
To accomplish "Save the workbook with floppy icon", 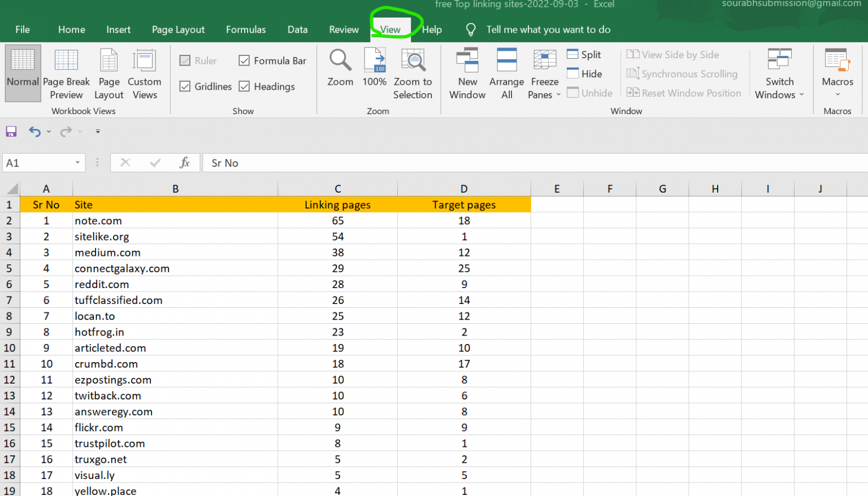I will tap(11, 132).
